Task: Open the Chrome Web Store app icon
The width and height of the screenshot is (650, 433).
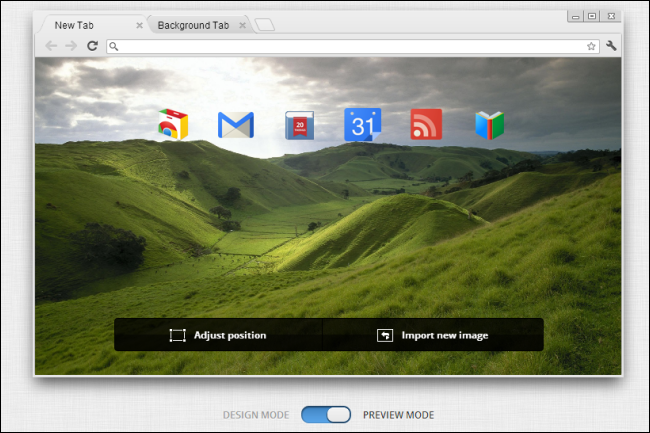Action: pos(173,124)
